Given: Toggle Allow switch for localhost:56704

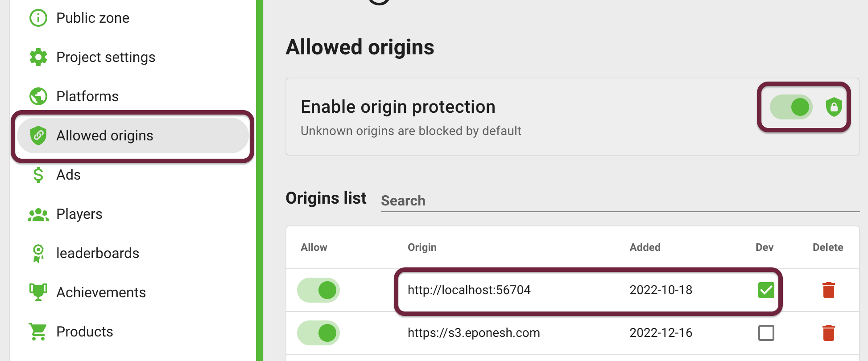Looking at the screenshot, I should click(318, 290).
